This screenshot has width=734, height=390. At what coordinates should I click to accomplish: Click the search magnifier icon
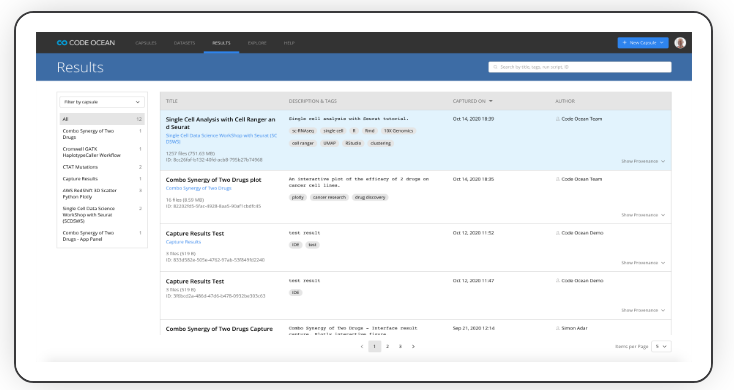point(495,67)
